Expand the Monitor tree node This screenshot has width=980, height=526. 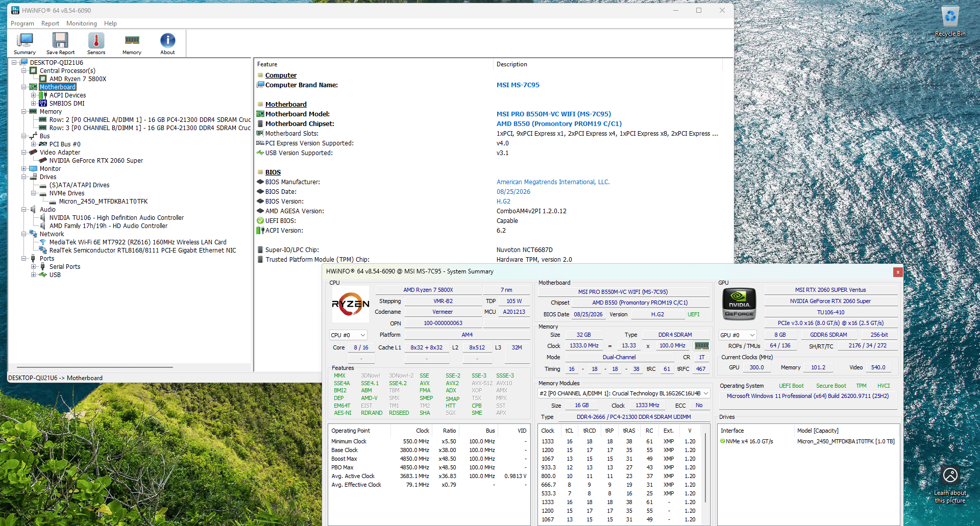[23, 169]
